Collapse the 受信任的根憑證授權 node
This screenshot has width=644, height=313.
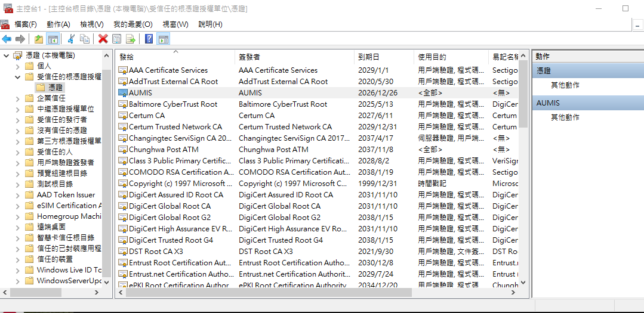pyautogui.click(x=17, y=77)
